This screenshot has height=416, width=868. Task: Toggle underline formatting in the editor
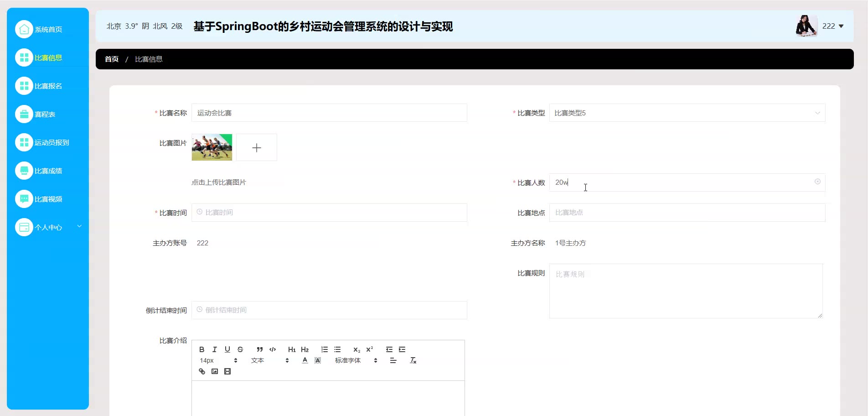(x=227, y=349)
